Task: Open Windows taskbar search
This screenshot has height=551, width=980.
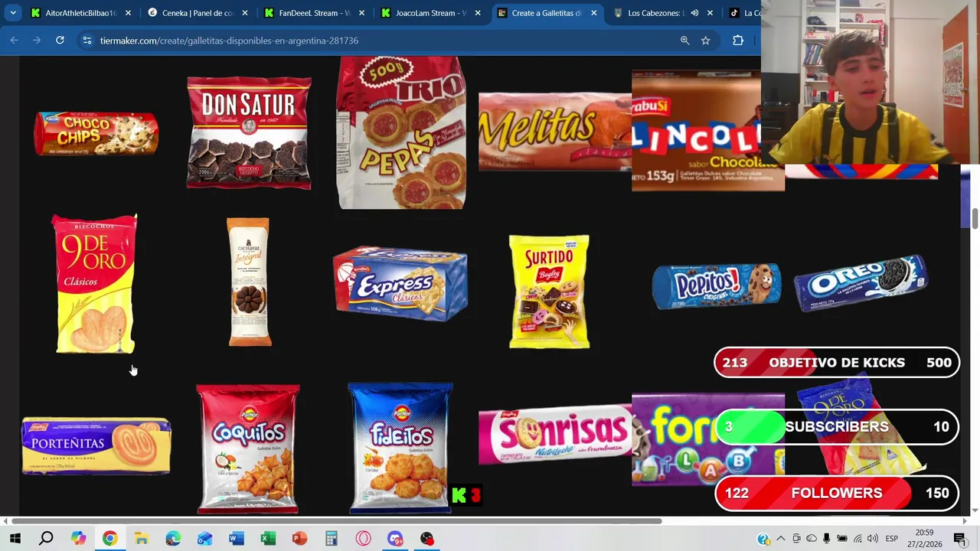Action: point(46,538)
